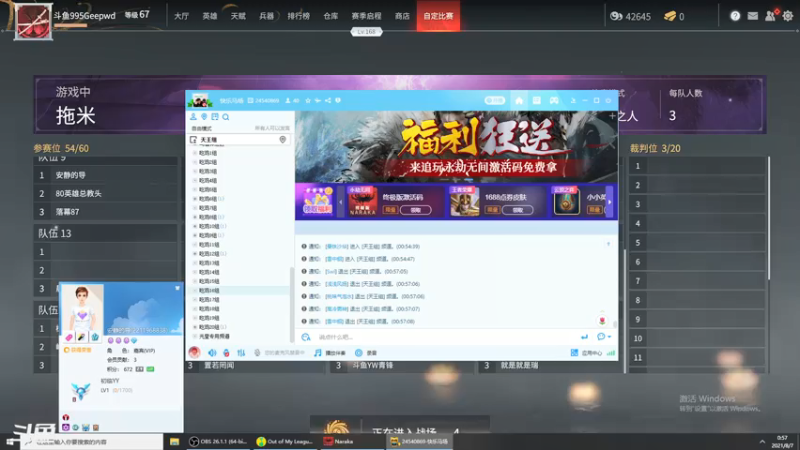Viewport: 800px width, 450px height.
Task: Click the 福利狂送 banner image
Action: tap(456, 147)
